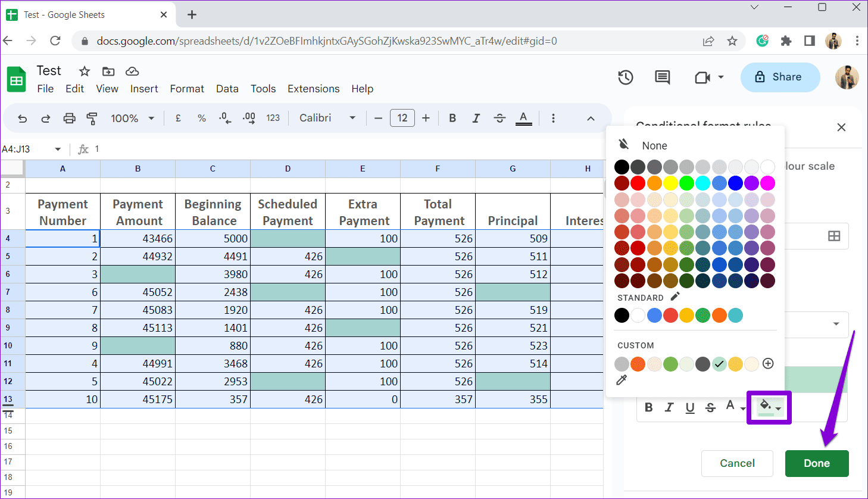
Task: Increase decimal places
Action: [249, 118]
